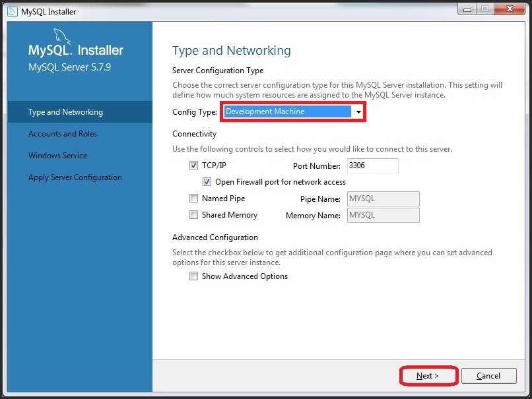Viewport: 532px width, 399px height.
Task: Enable the Named Pipe checkbox
Action: 193,198
